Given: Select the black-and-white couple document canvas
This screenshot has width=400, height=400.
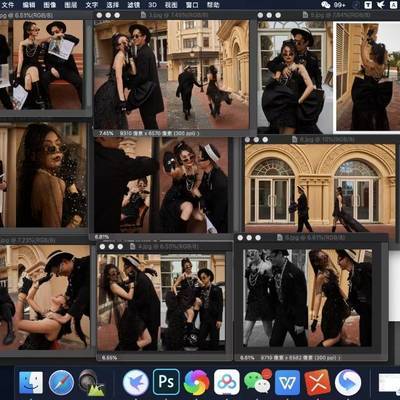Looking at the screenshot, I should pyautogui.click(x=307, y=298).
